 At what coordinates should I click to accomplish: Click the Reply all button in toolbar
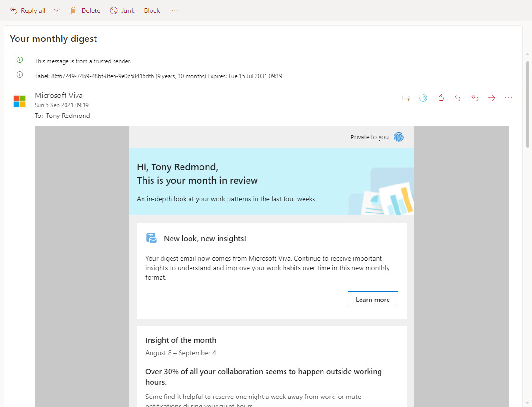[28, 10]
